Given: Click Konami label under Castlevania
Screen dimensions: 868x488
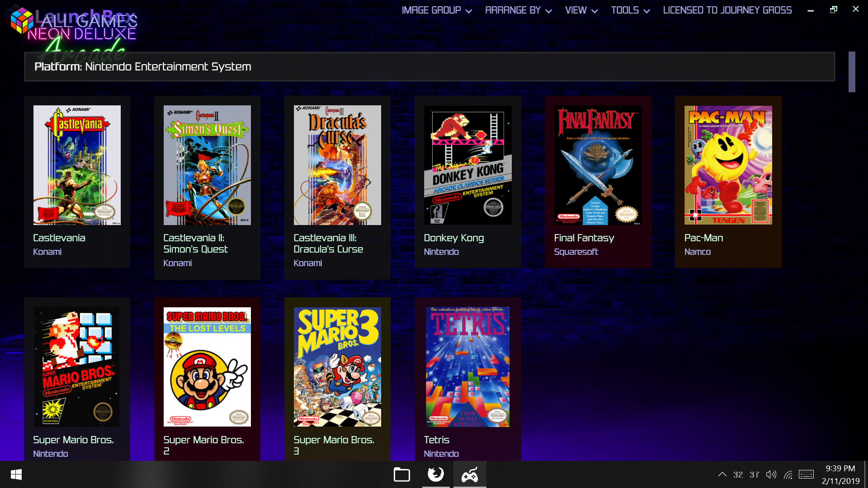Looking at the screenshot, I should [x=47, y=252].
